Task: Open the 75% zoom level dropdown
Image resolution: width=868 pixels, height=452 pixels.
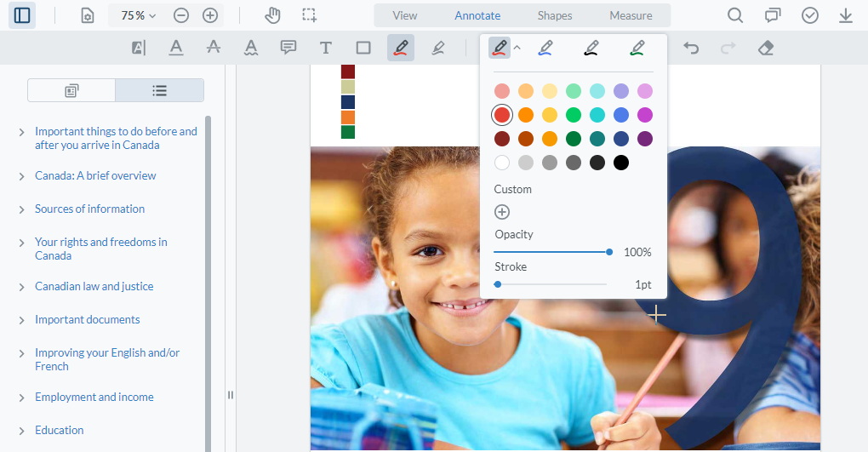Action: tap(139, 15)
